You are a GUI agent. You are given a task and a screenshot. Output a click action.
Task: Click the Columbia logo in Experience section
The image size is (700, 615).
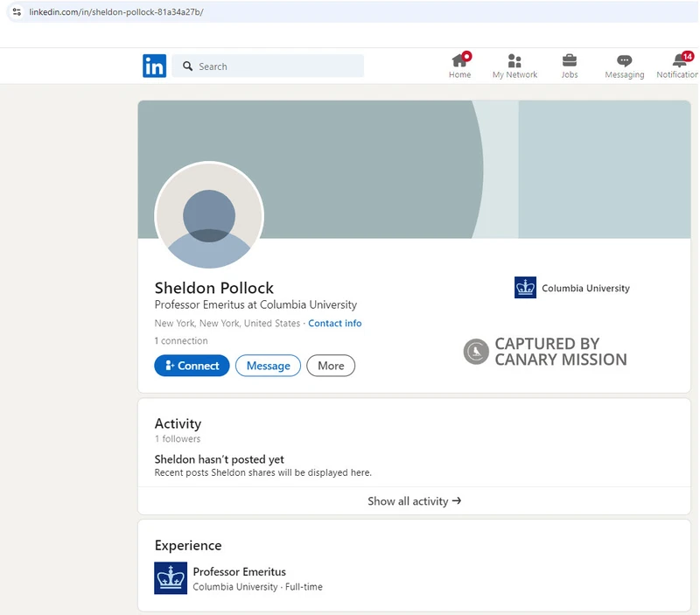tap(171, 579)
